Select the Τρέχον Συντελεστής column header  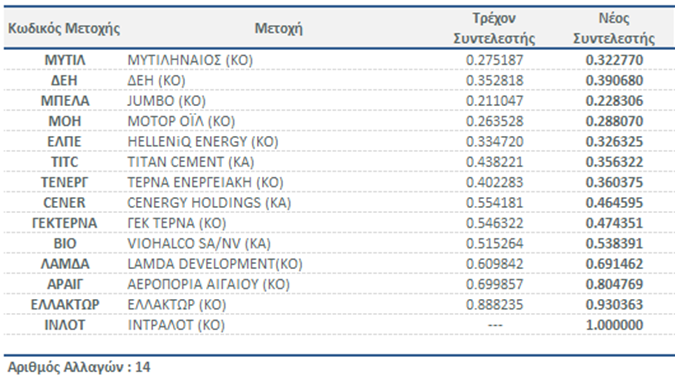point(494,28)
